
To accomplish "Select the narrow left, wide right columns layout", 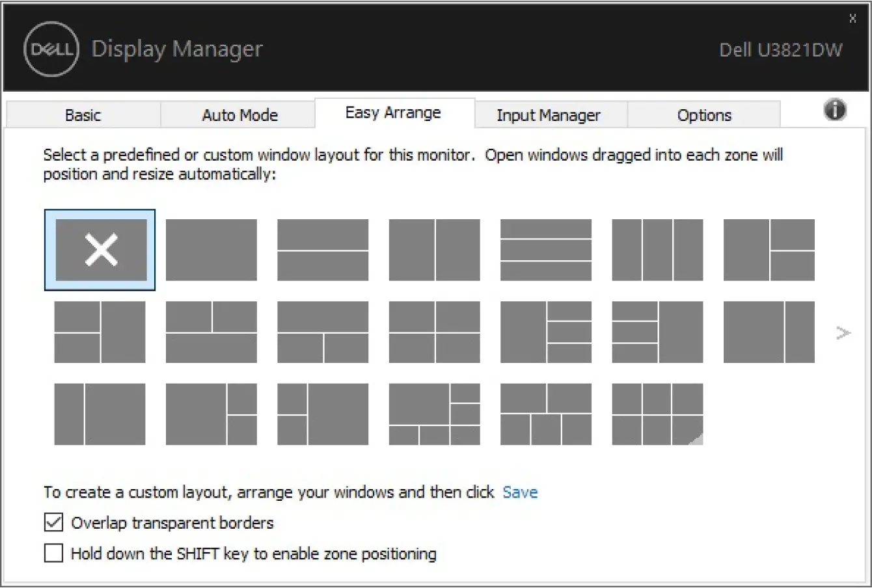I will (x=100, y=414).
